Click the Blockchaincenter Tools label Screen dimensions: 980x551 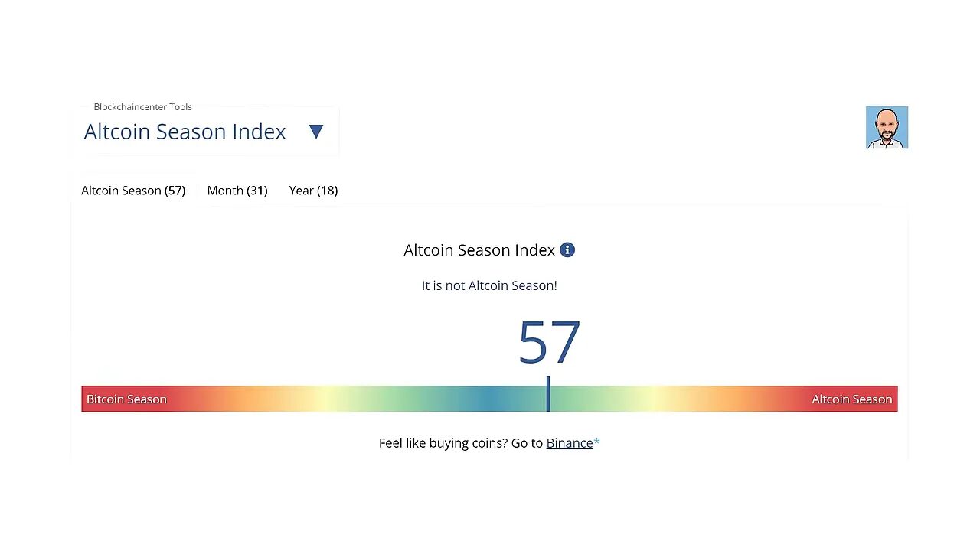tap(142, 107)
